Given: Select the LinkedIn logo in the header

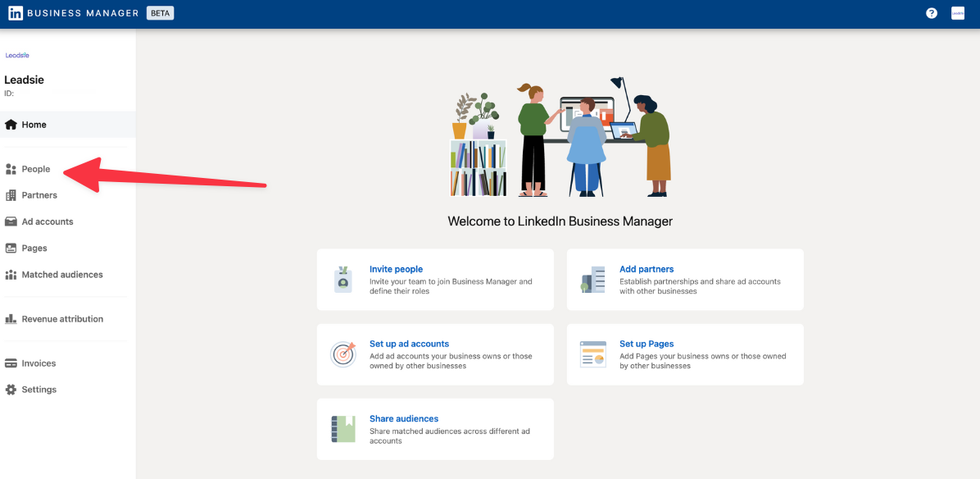Looking at the screenshot, I should 14,13.
